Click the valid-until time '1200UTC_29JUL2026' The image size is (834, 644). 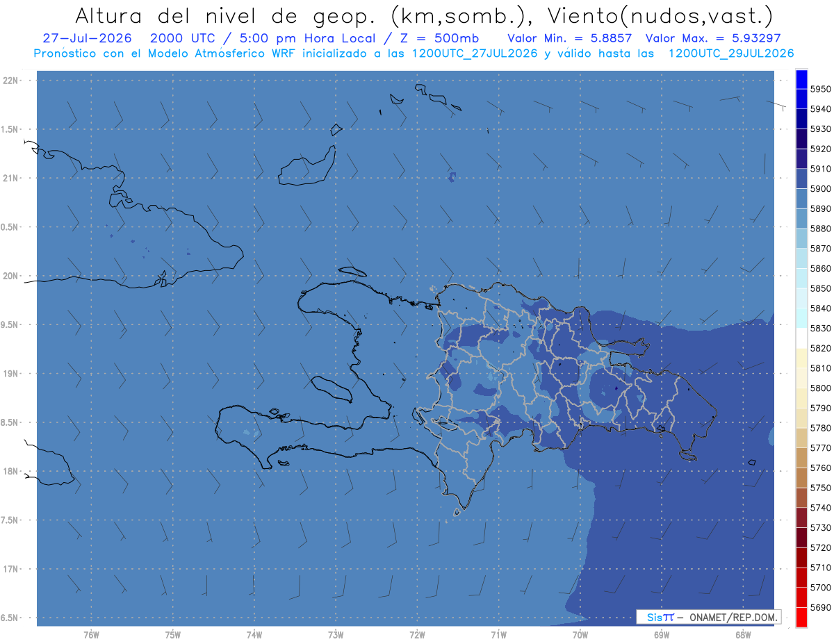730,53
